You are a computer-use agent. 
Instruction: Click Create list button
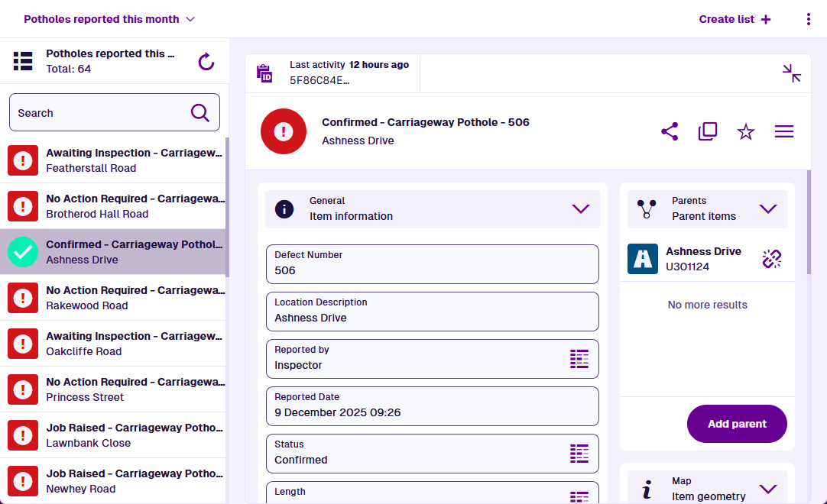[735, 19]
